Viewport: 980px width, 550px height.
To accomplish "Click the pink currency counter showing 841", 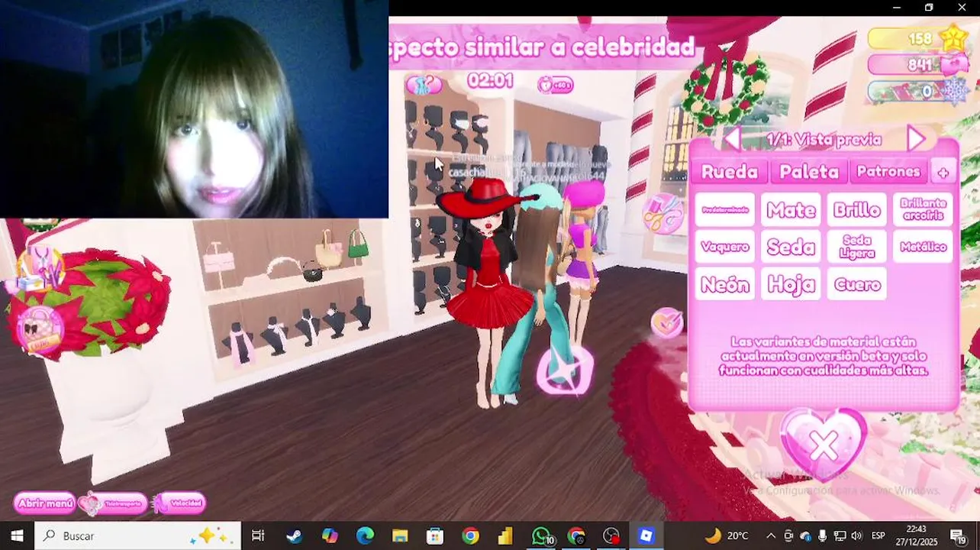I will coord(918,65).
